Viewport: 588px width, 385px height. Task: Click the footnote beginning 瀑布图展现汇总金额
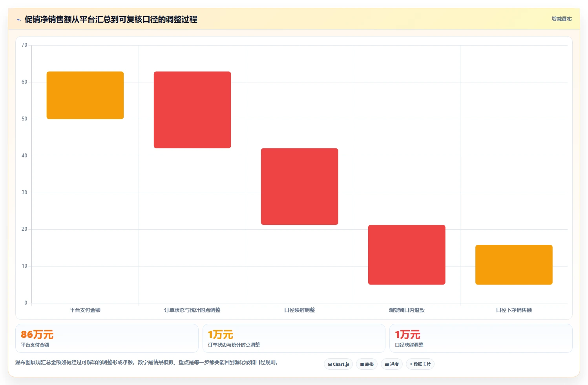147,362
